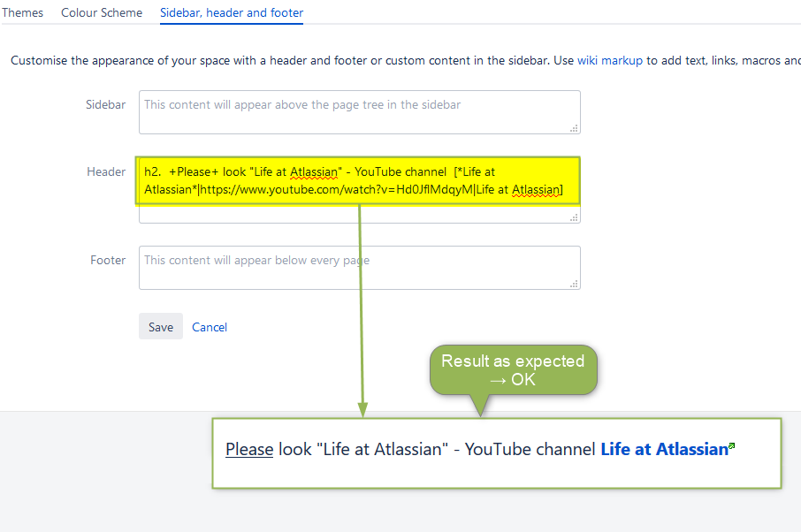Focus the Header text area

click(x=360, y=190)
